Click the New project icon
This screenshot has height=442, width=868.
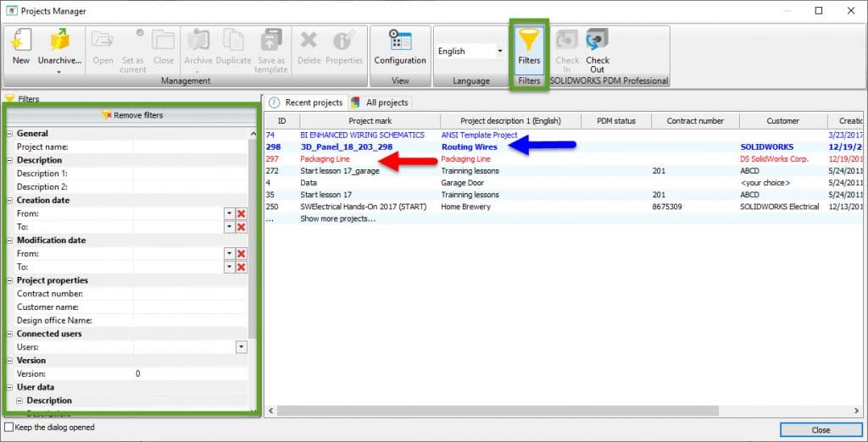point(21,41)
